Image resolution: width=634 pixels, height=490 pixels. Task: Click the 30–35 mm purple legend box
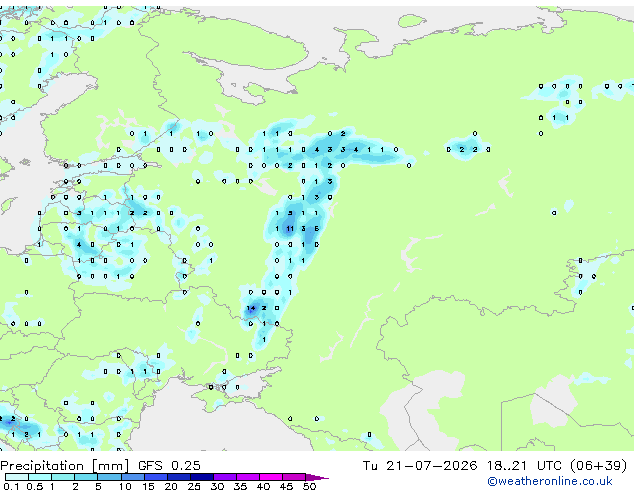(x=225, y=477)
